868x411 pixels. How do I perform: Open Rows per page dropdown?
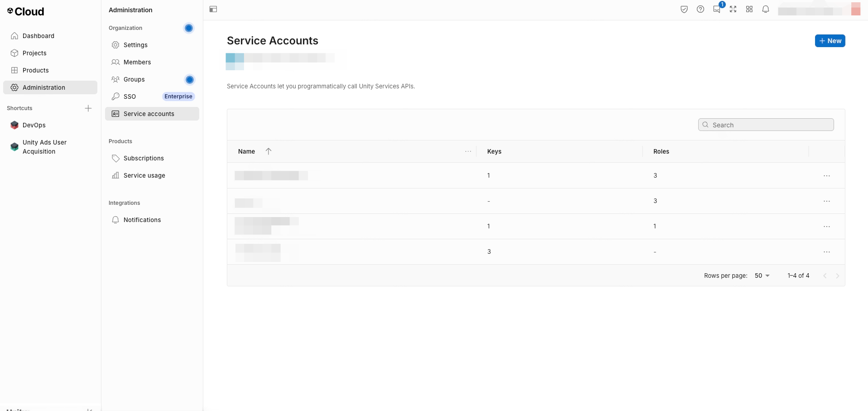[762, 276]
